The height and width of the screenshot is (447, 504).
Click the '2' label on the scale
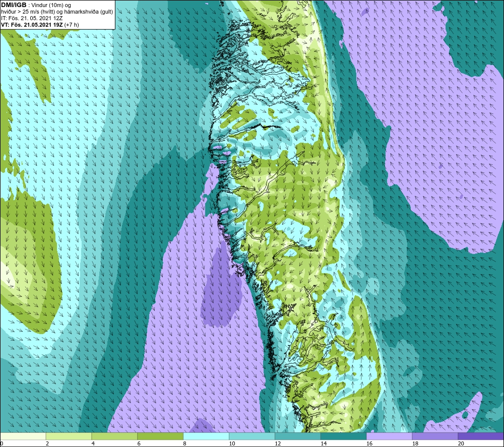(47, 443)
